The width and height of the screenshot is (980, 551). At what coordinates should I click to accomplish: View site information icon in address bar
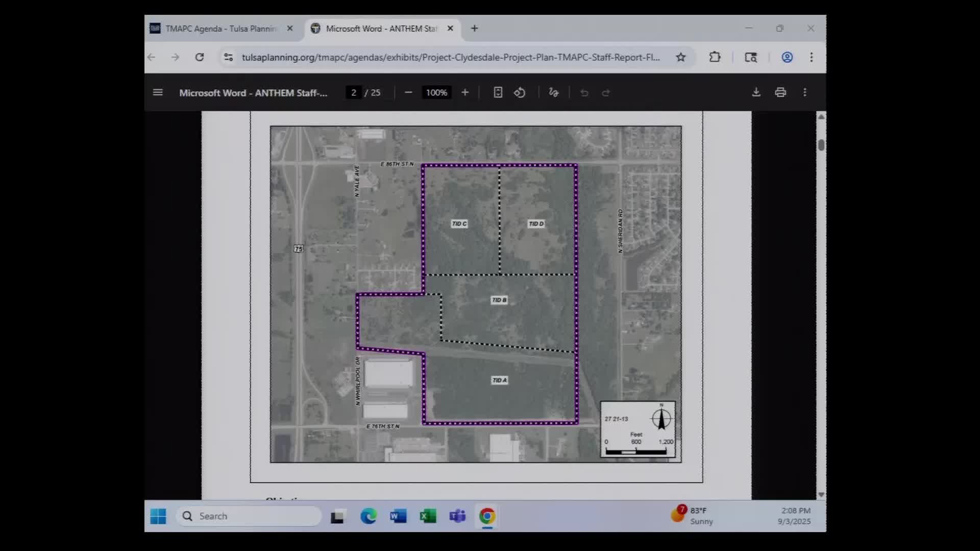(x=228, y=57)
